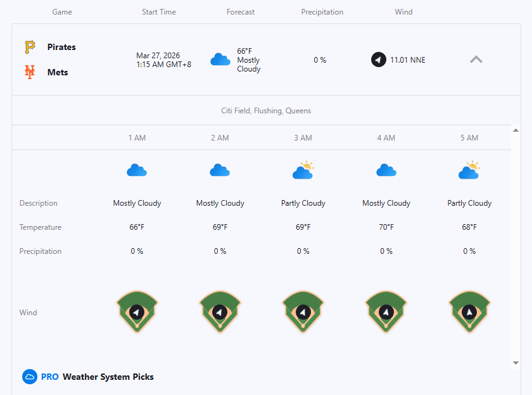Click the 4 AM ballpark wind diagram
Image resolution: width=532 pixels, height=395 pixels.
pos(386,311)
